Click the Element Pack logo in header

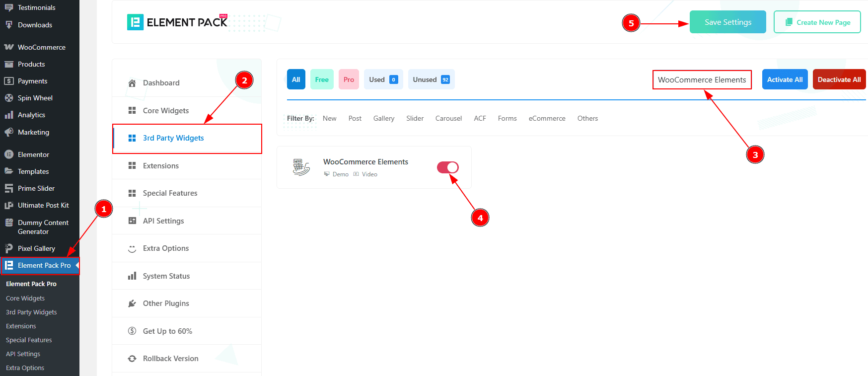pyautogui.click(x=177, y=22)
